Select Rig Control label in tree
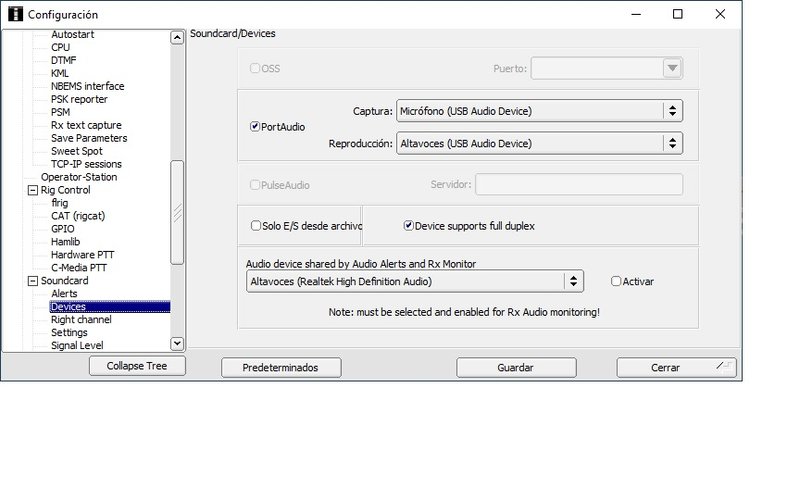This screenshot has height=500, width=800. (x=65, y=190)
